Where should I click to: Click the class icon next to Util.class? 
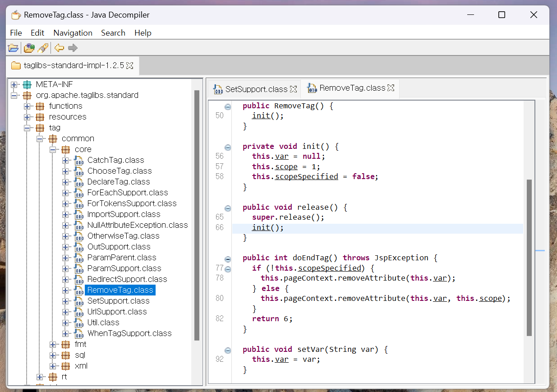point(78,322)
